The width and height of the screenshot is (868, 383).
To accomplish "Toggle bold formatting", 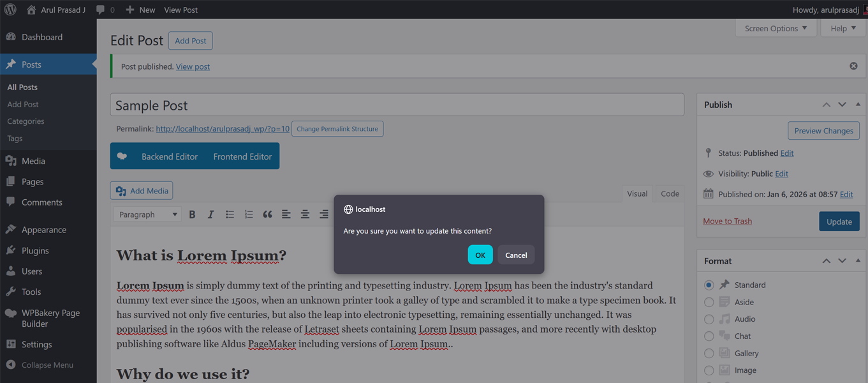I will coord(192,214).
